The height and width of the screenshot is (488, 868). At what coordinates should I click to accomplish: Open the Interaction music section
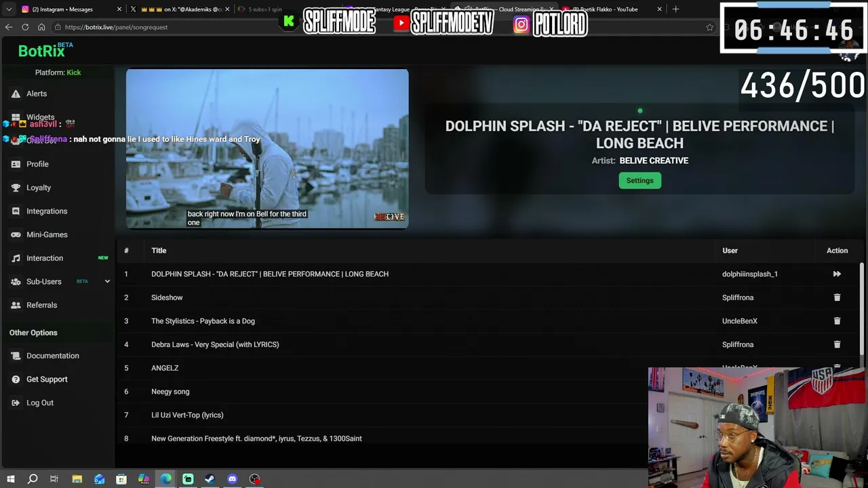point(45,258)
